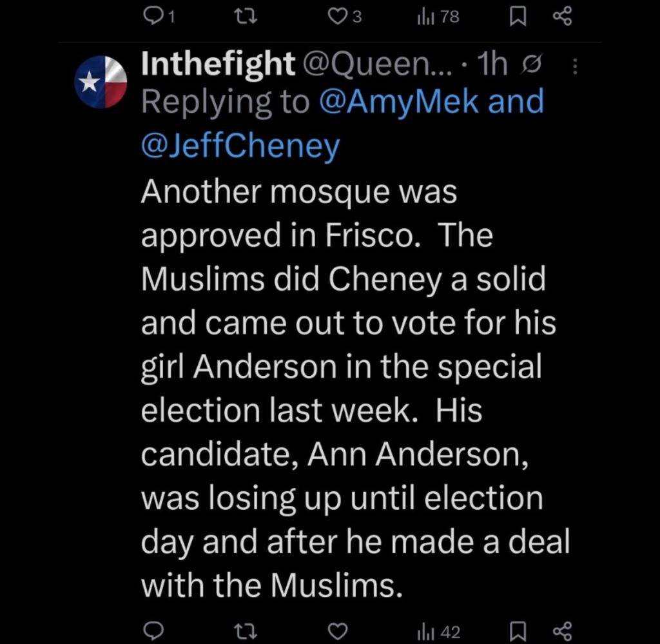Viewport: 660px width, 644px height.
Task: View analytics showing 42 views
Action: (x=440, y=631)
